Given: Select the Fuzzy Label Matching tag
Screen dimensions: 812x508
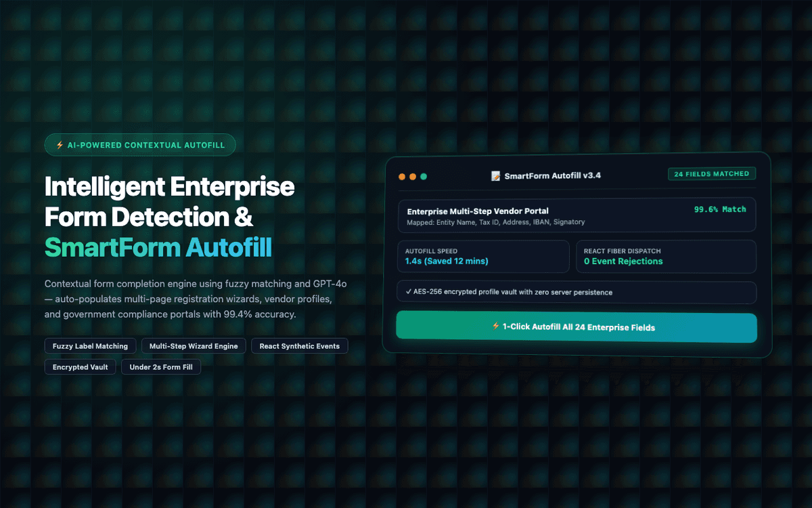Looking at the screenshot, I should [x=91, y=346].
